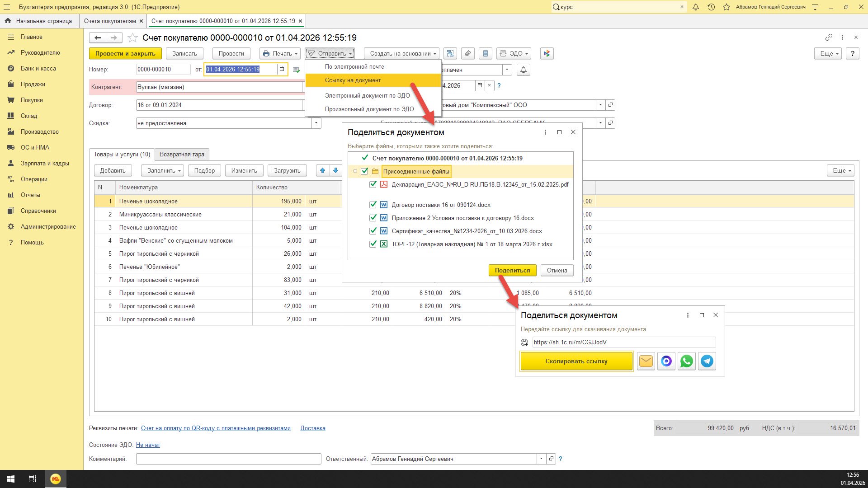Collapse the Присоединенные файлы tree node
Image resolution: width=868 pixels, height=488 pixels.
355,171
